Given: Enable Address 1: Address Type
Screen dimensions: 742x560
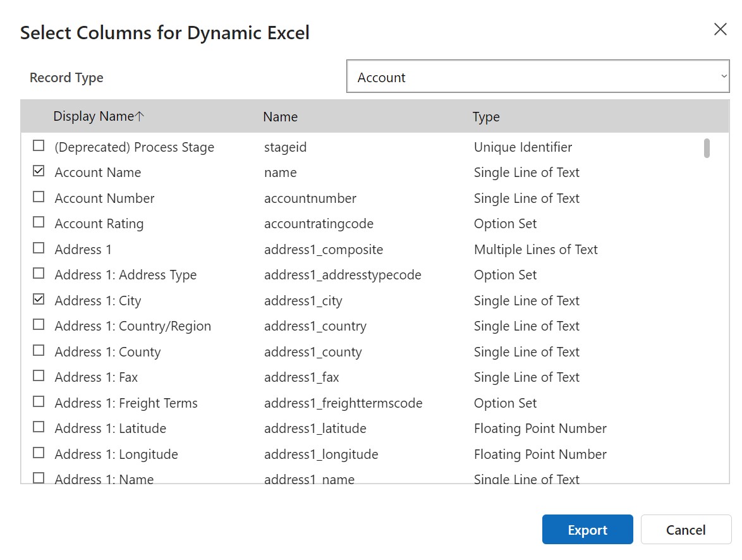Looking at the screenshot, I should [x=38, y=274].
